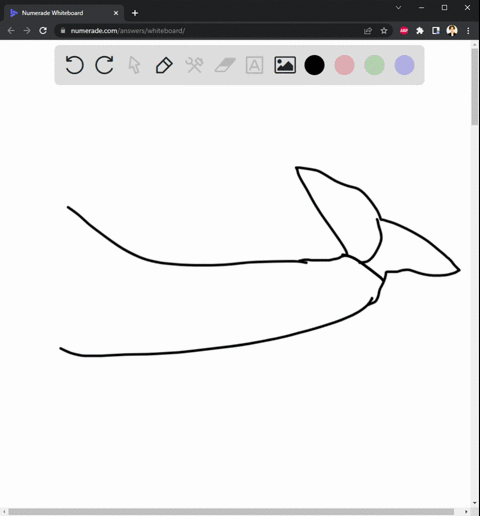The height and width of the screenshot is (516, 480).
Task: Bookmark this page with star icon
Action: [x=384, y=31]
